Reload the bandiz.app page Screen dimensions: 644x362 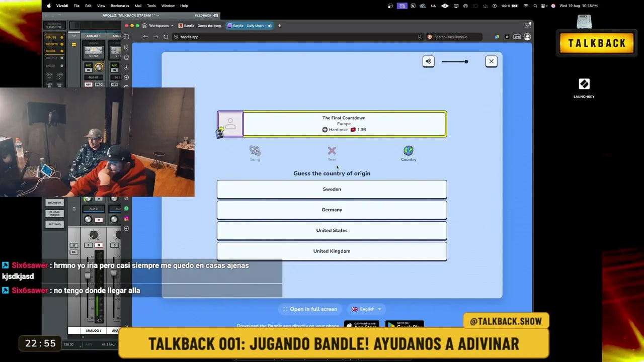166,37
